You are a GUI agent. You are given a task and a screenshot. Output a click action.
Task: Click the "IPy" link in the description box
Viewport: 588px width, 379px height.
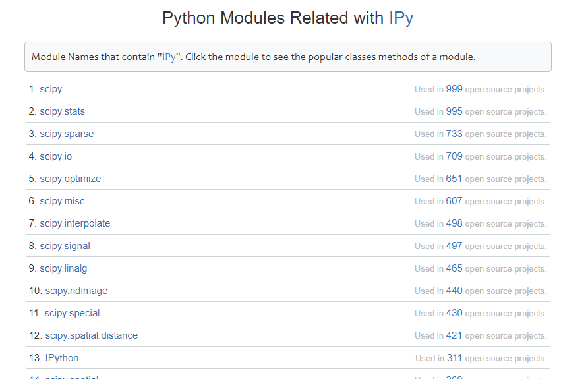[169, 57]
